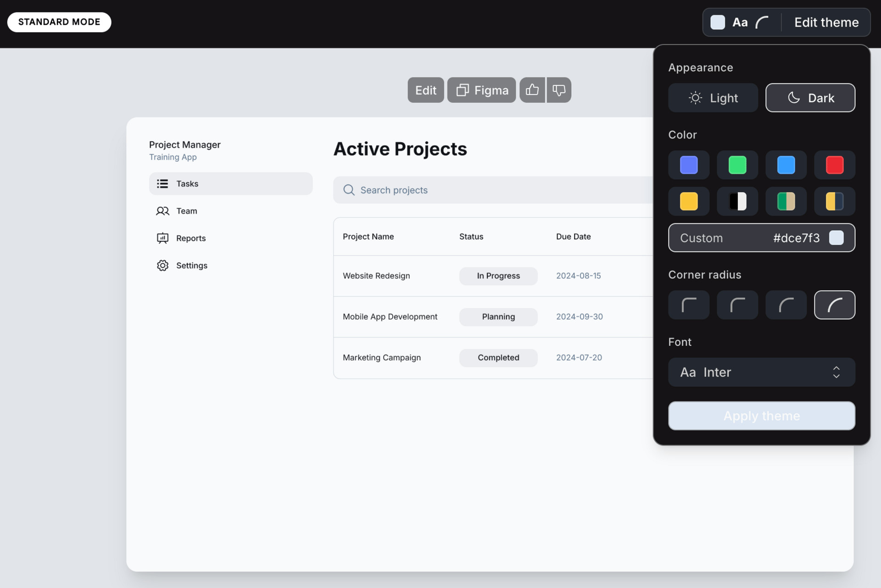The width and height of the screenshot is (881, 588).
Task: Click the Settings gear icon in sidebar
Action: pos(162,266)
